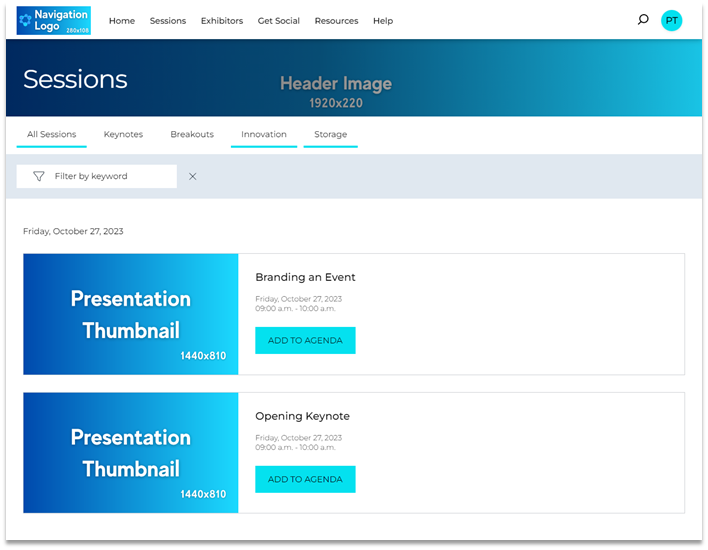Open the Opening Keynote session title
The image size is (708, 550).
coord(303,416)
